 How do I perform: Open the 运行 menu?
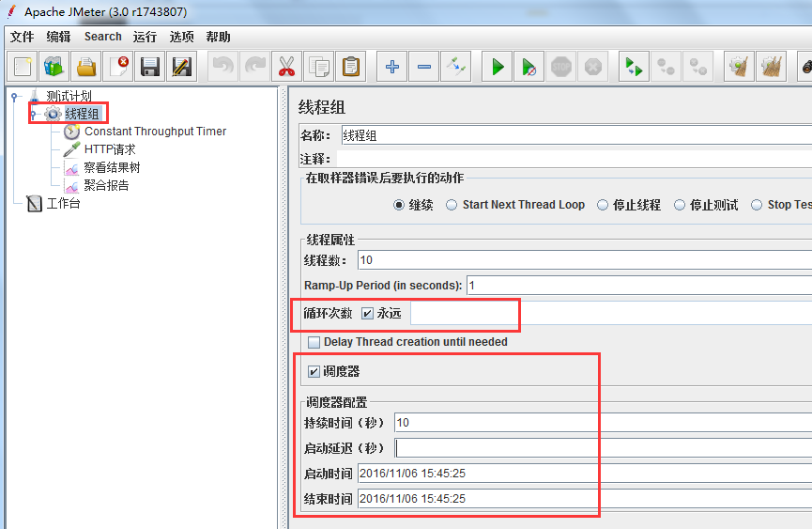click(x=145, y=37)
